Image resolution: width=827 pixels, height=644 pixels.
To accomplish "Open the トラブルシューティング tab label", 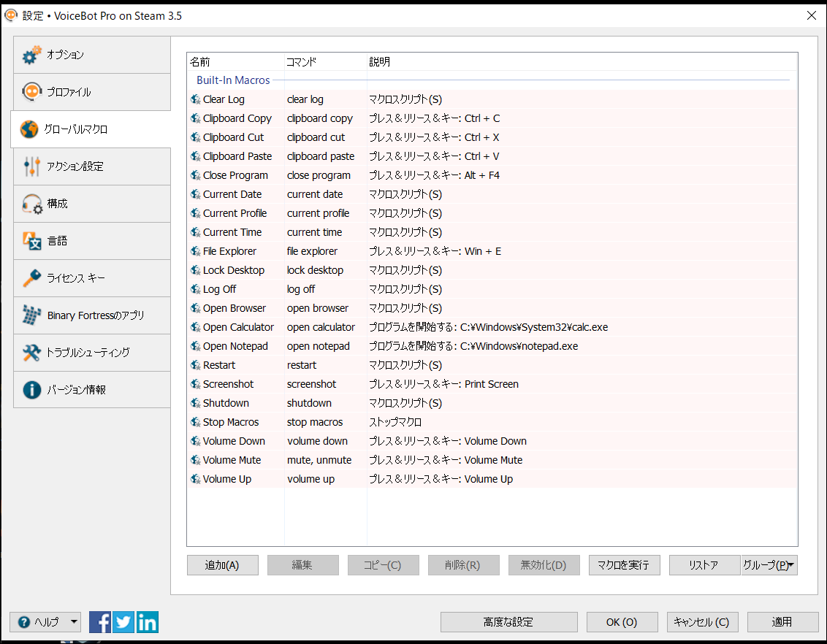I will click(x=88, y=353).
